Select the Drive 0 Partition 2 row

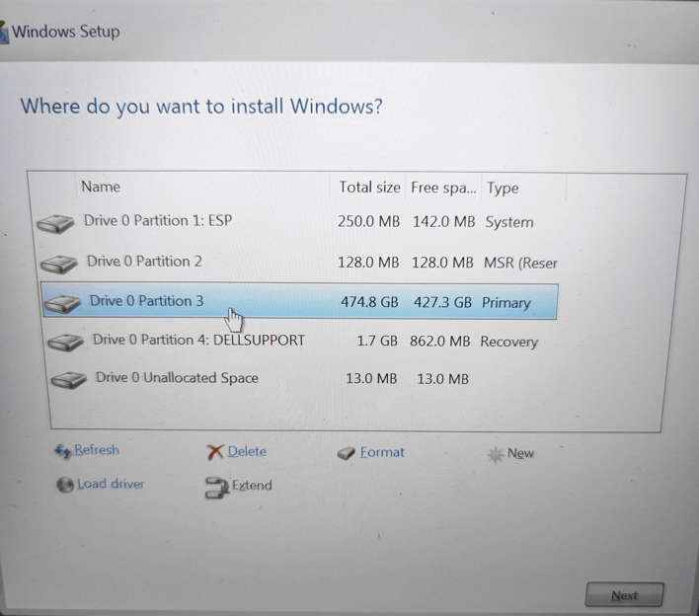click(299, 262)
